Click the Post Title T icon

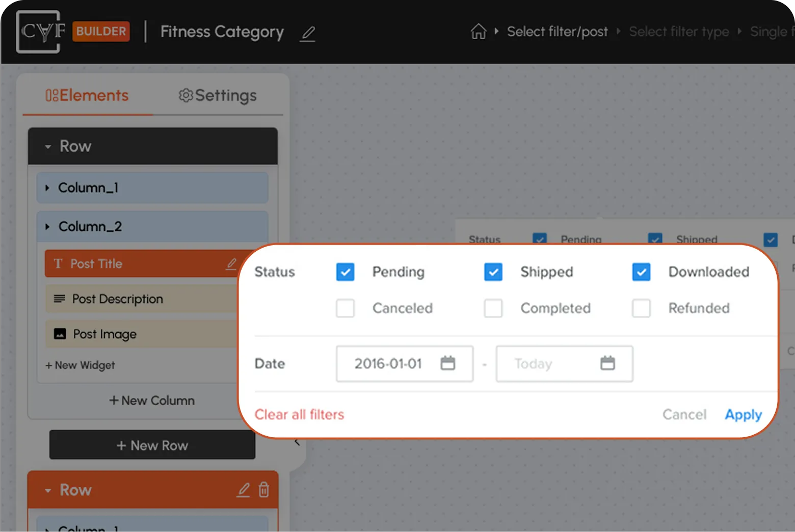tap(58, 263)
